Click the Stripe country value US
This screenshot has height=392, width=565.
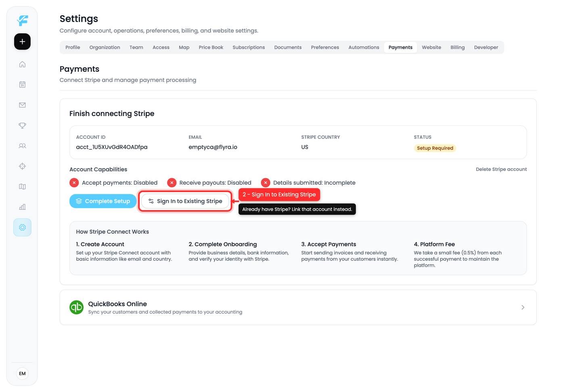click(305, 147)
